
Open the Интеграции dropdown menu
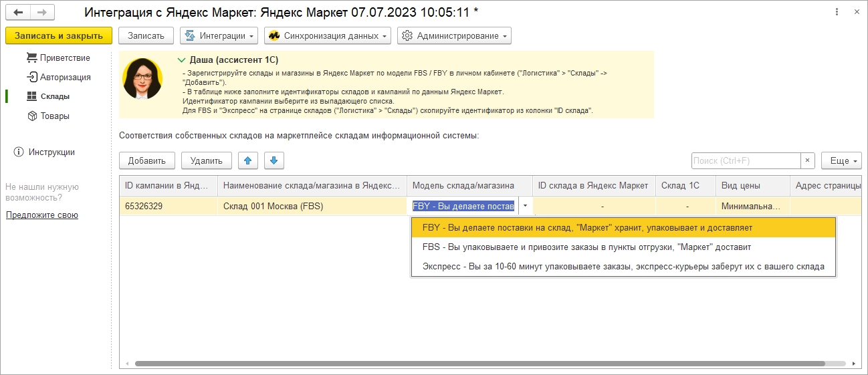click(x=219, y=35)
